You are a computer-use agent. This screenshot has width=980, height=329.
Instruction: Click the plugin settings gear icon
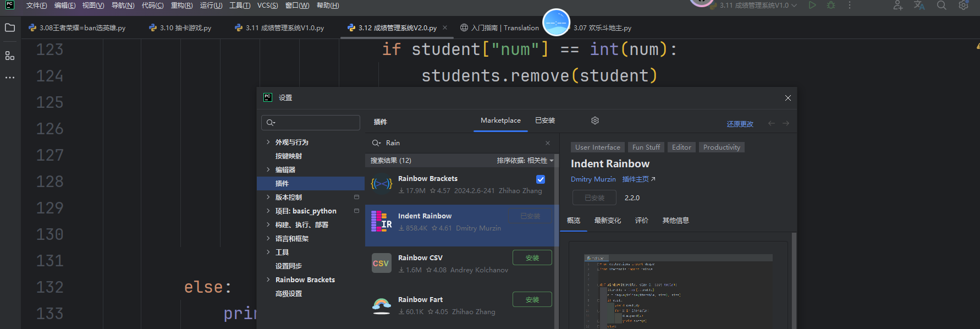[x=595, y=120]
